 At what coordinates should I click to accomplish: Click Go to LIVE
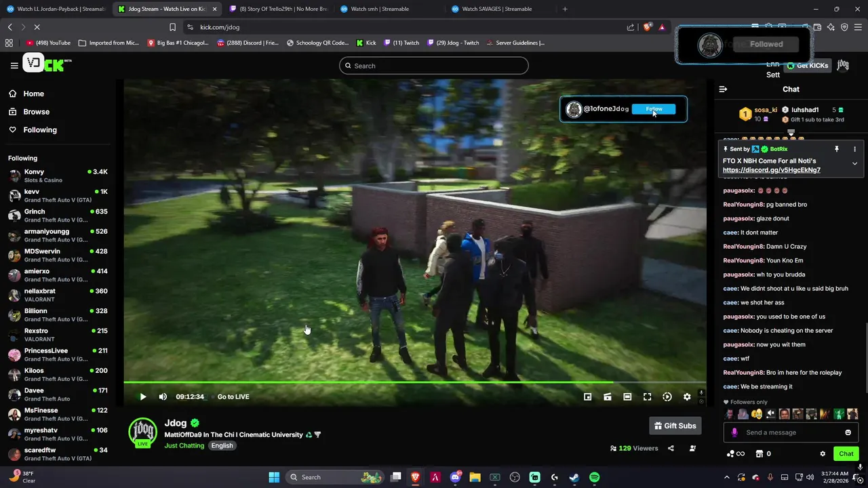233,396
